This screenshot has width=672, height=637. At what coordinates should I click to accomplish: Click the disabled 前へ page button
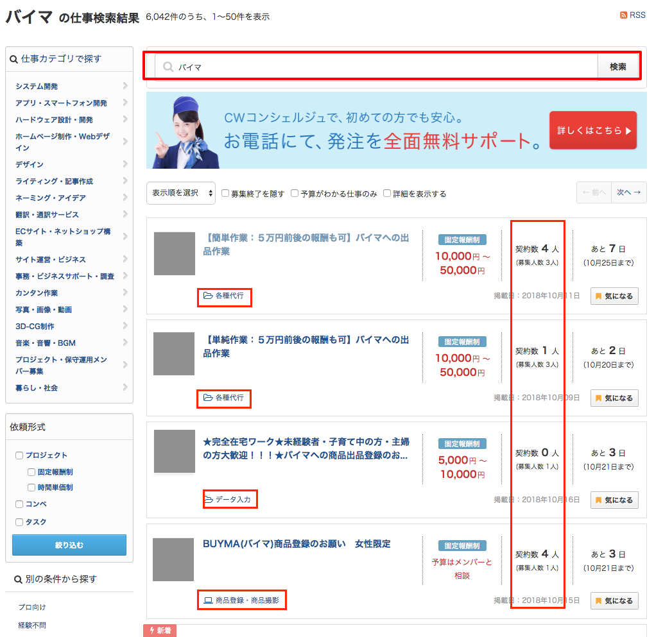594,192
